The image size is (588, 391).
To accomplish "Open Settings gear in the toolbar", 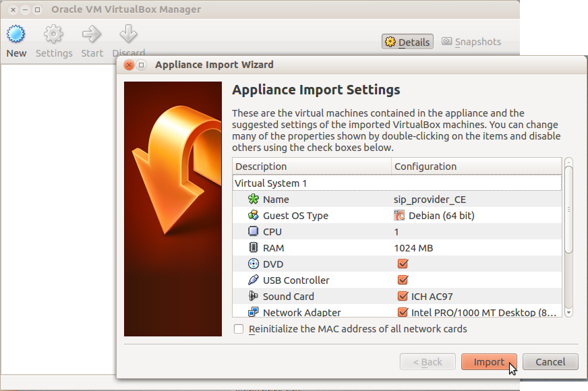I will point(54,34).
